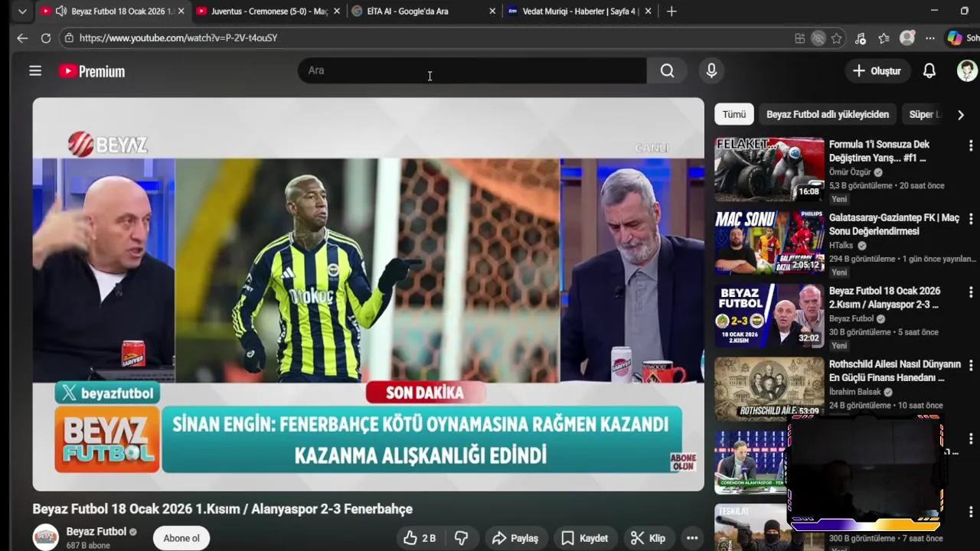Click the browser address bar URL
This screenshot has width=980, height=551.
click(178, 38)
